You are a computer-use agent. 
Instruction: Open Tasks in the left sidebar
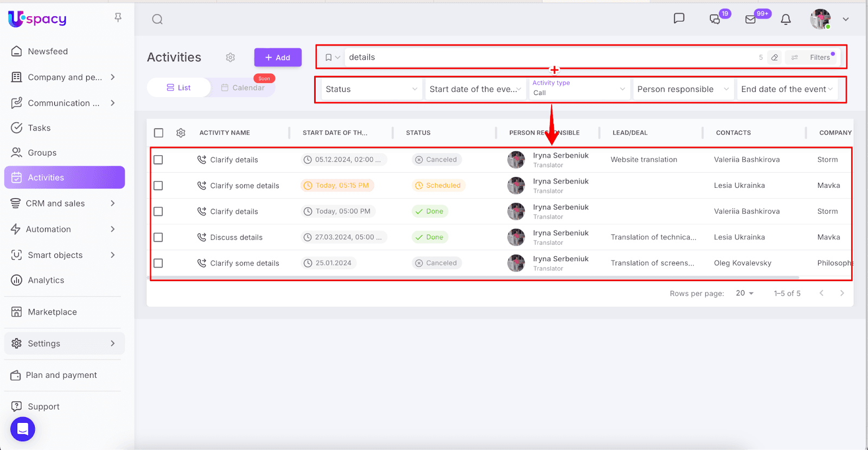pos(39,128)
